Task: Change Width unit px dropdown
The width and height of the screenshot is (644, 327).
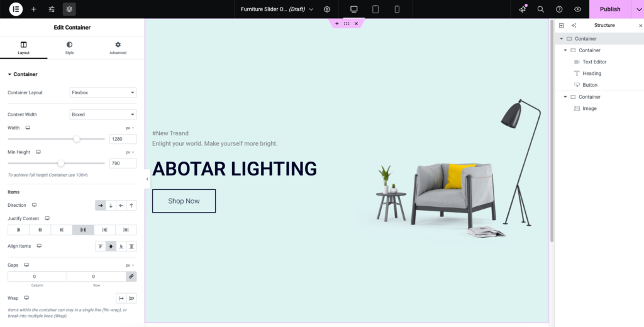Action: click(x=130, y=128)
